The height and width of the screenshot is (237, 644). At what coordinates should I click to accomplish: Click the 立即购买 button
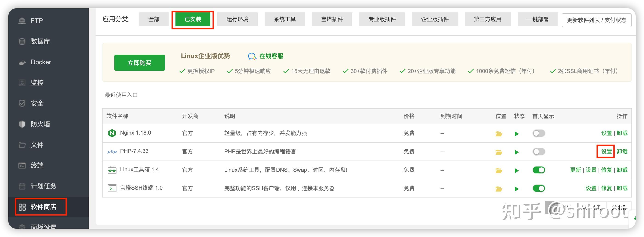click(x=139, y=63)
